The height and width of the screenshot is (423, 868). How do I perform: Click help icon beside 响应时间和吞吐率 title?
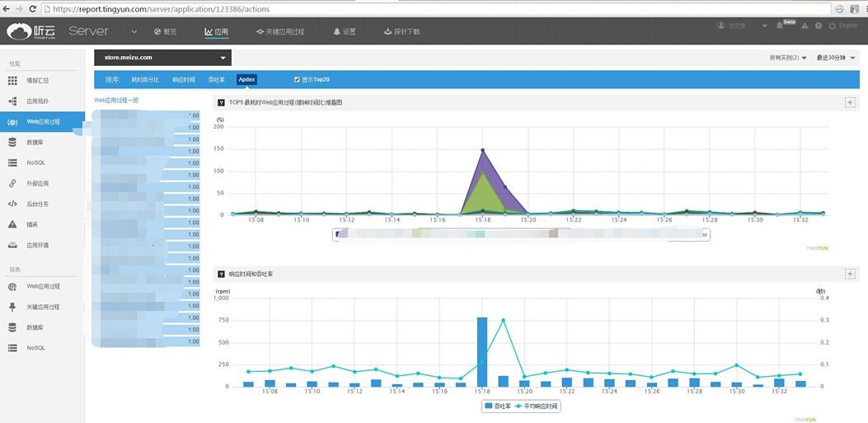(x=221, y=274)
